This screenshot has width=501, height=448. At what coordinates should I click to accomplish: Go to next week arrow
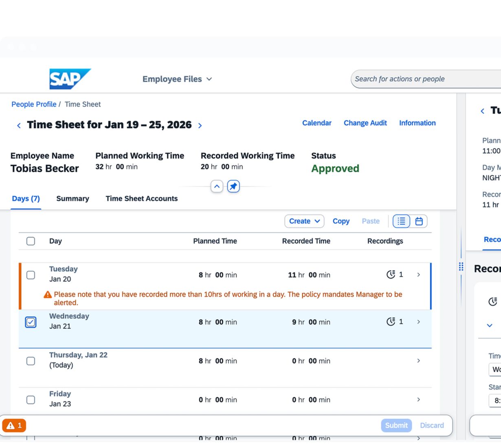click(x=200, y=125)
